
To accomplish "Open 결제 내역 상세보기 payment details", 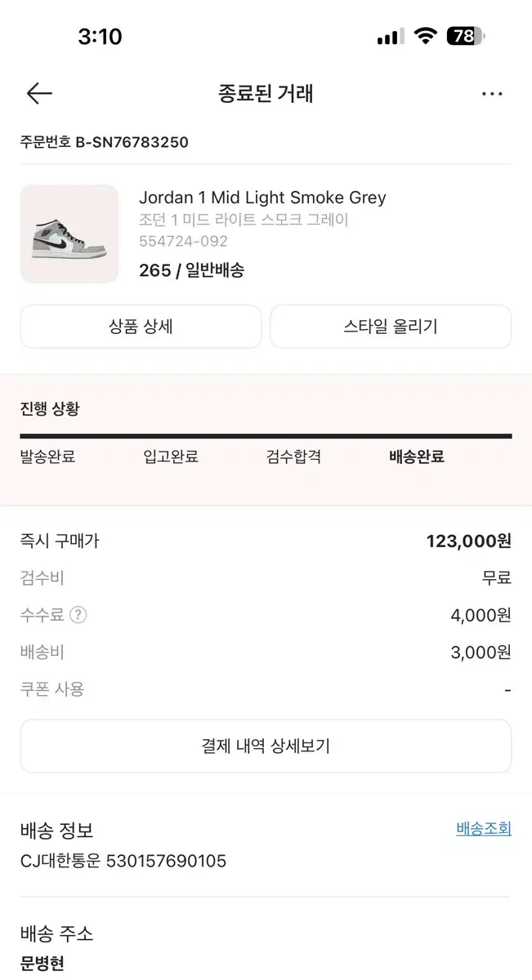I will (266, 746).
